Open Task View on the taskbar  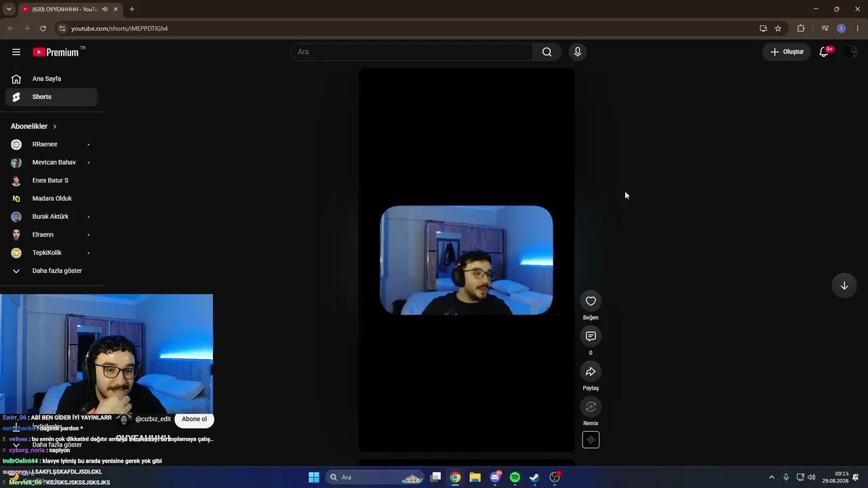[x=436, y=477]
